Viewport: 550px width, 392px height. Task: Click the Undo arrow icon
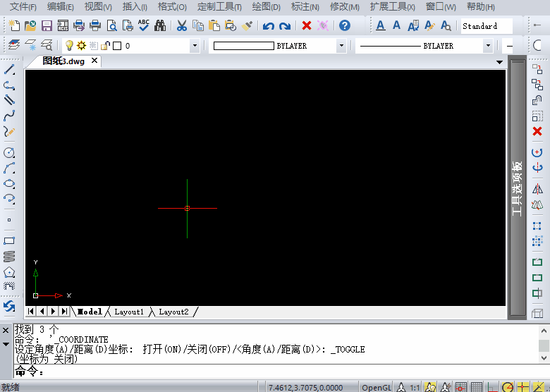pyautogui.click(x=268, y=26)
